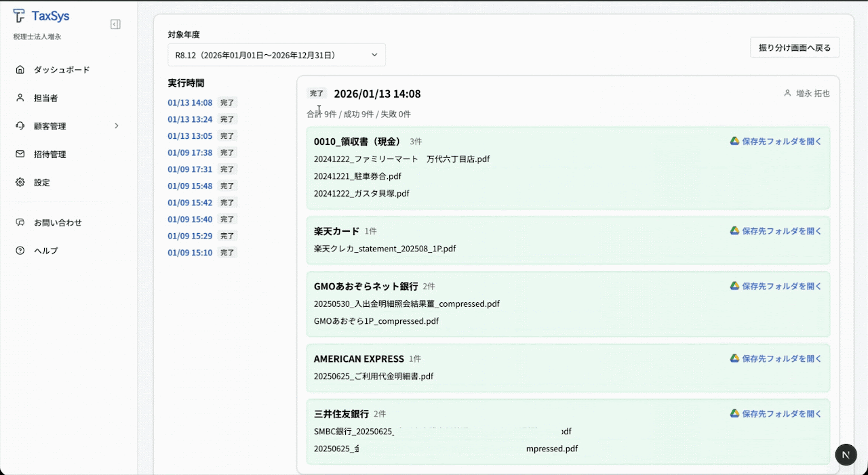868x475 pixels.
Task: Select run 01/09 17:38
Action: coord(190,152)
